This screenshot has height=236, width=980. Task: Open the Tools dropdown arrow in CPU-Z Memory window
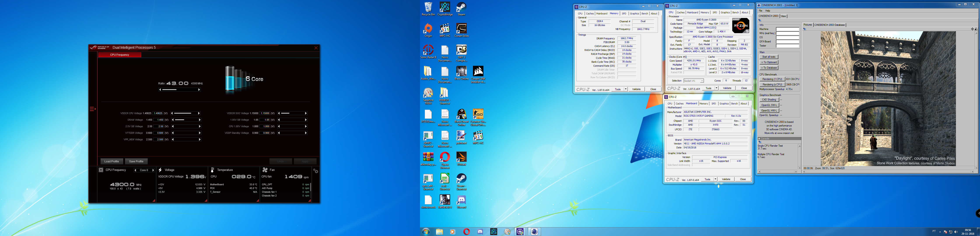point(625,89)
